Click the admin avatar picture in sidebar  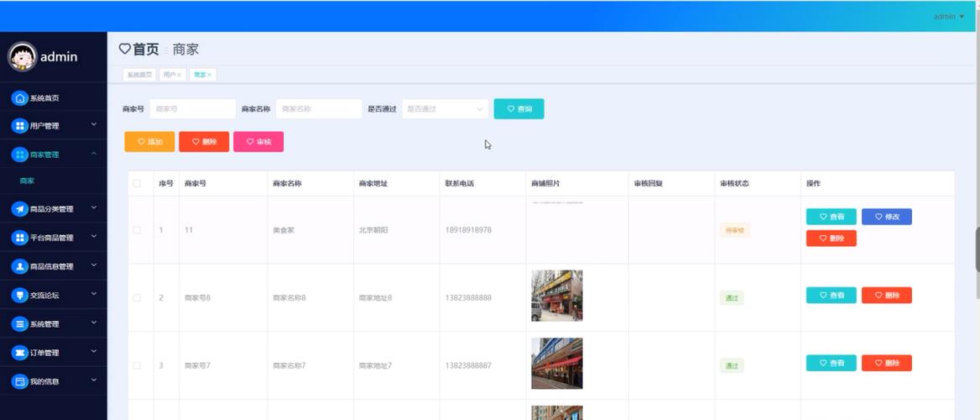point(22,57)
